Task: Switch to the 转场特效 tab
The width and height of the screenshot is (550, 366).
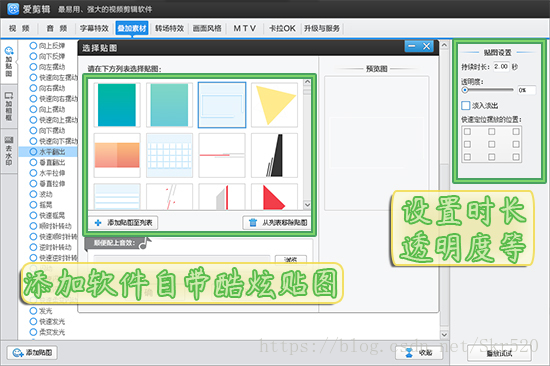Action: tap(169, 28)
